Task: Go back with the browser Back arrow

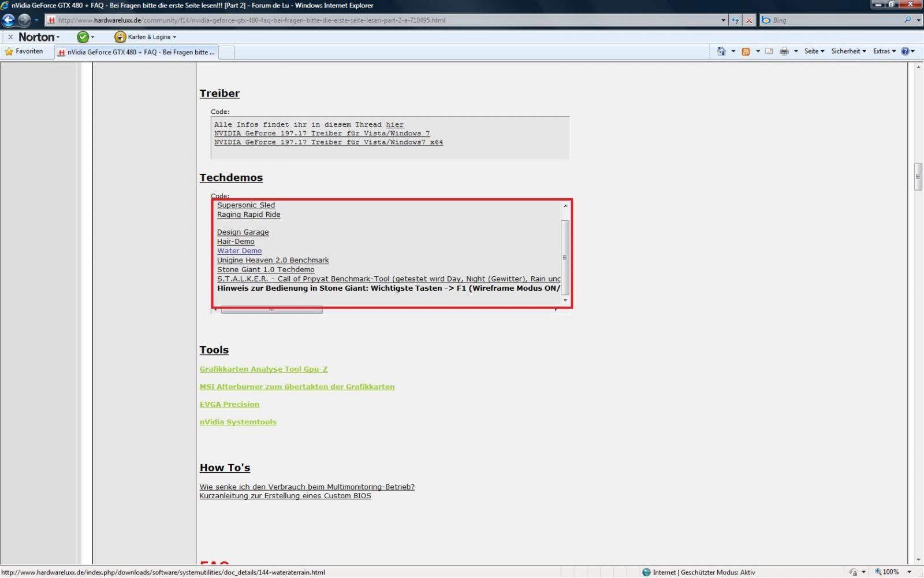Action: coord(8,20)
